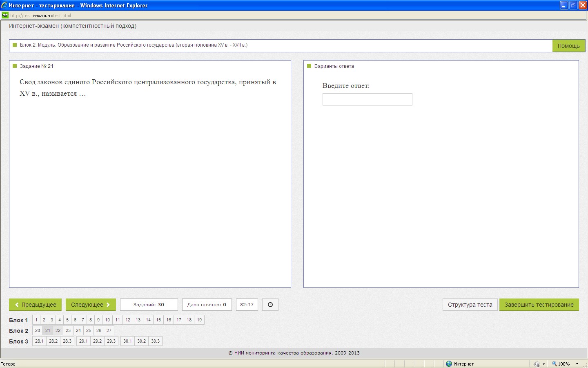Open question 11 in Блок 1
This screenshot has width=588, height=368.
click(x=118, y=320)
